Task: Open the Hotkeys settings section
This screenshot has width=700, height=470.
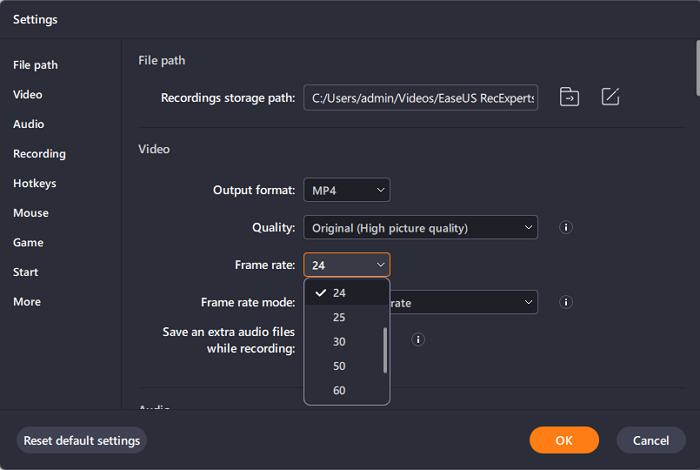Action: click(x=34, y=183)
